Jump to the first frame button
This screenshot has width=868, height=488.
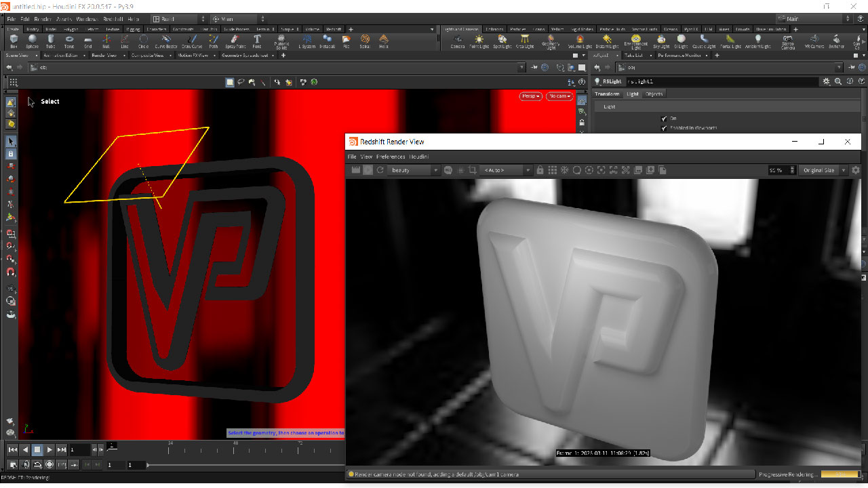pos(13,449)
